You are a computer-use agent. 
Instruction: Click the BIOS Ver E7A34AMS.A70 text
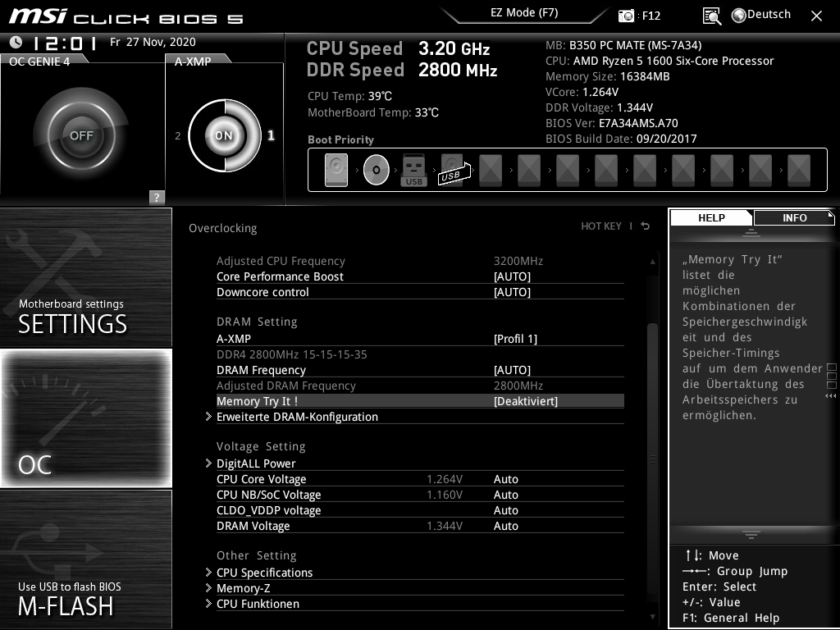612,123
